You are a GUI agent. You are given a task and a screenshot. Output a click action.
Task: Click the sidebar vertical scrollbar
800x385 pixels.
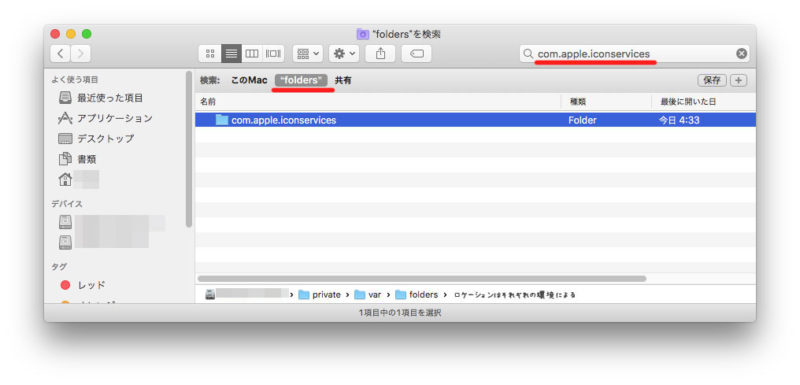[x=189, y=149]
